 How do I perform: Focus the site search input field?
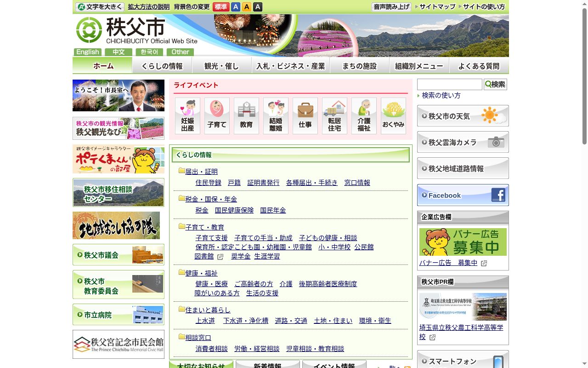[x=449, y=84]
